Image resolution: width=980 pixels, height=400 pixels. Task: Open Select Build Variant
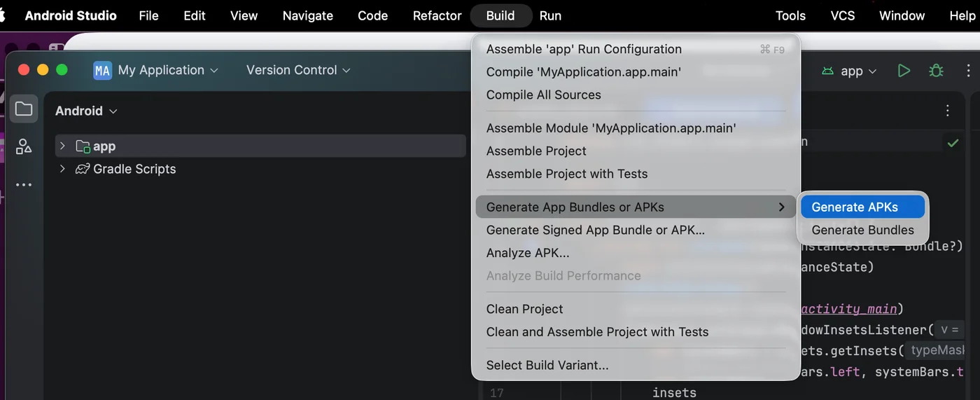point(636,365)
